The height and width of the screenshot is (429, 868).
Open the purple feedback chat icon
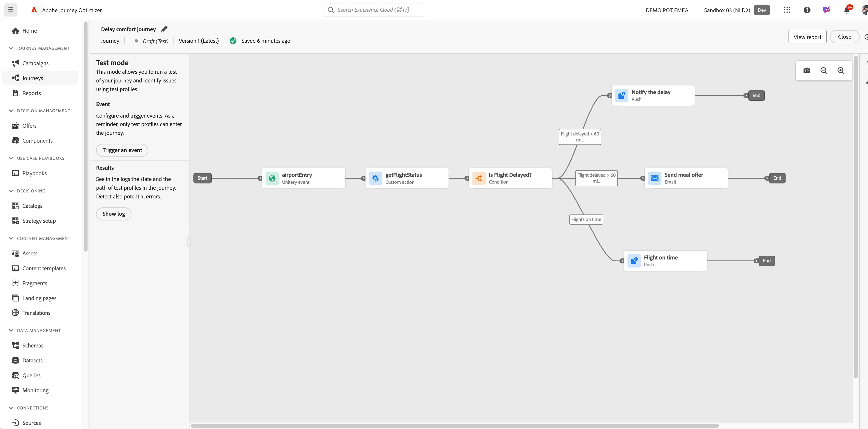(827, 10)
